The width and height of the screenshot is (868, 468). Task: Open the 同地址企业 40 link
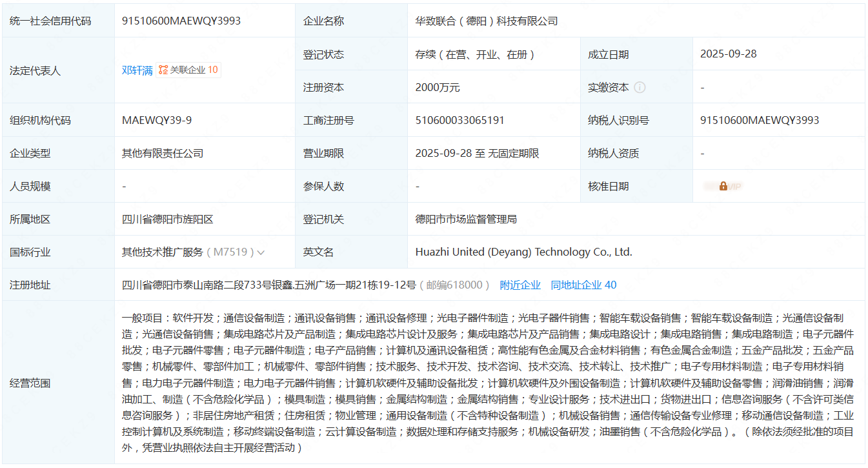(x=583, y=285)
